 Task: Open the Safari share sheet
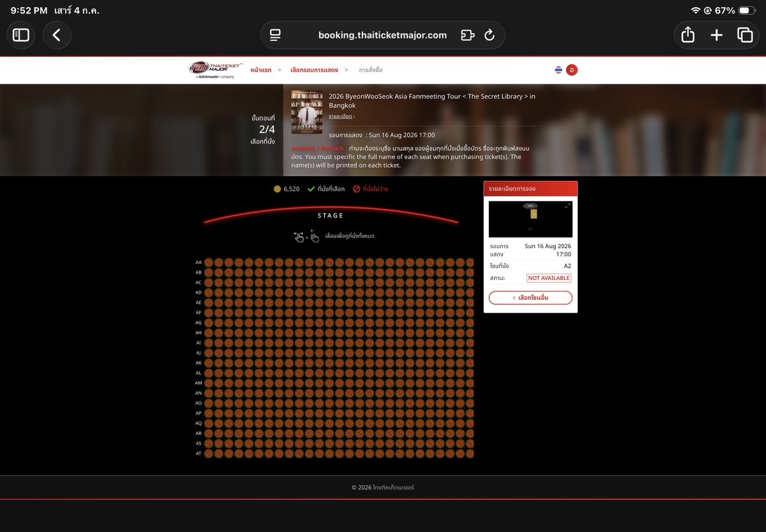(687, 35)
